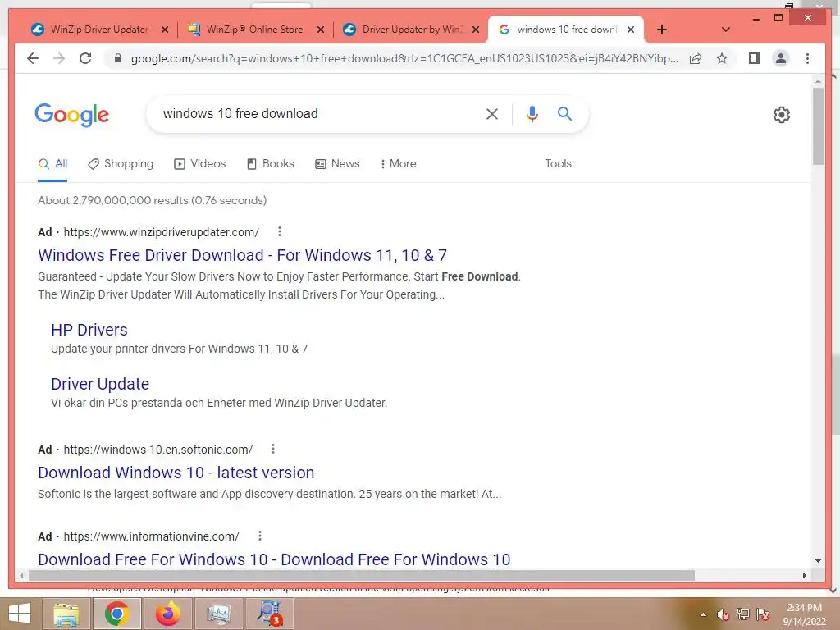The width and height of the screenshot is (840, 630).
Task: Click the scroll down arrow
Action: coord(818,561)
